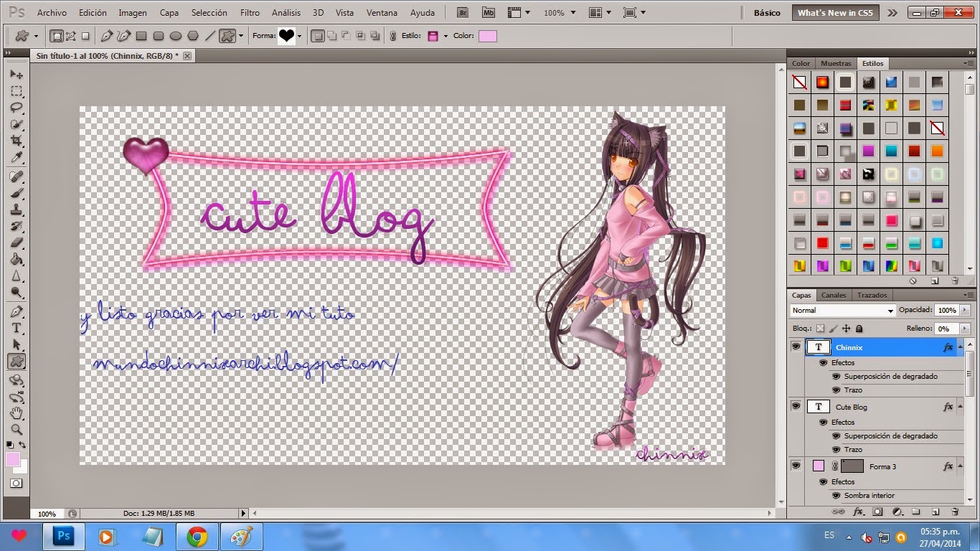980x551 pixels.
Task: Toggle Trazo effect visibility under Cute Blog
Action: (837, 449)
